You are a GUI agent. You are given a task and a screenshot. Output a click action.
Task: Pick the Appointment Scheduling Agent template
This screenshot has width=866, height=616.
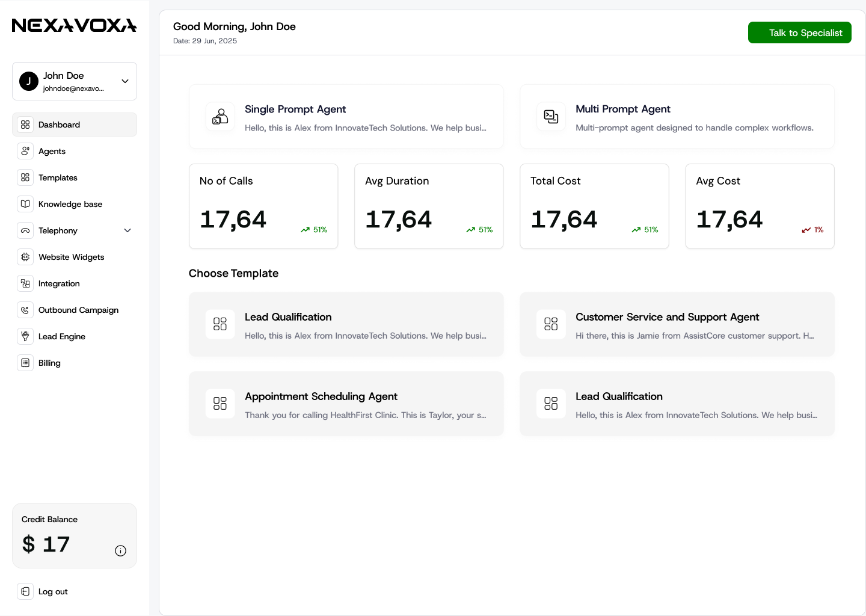click(346, 404)
